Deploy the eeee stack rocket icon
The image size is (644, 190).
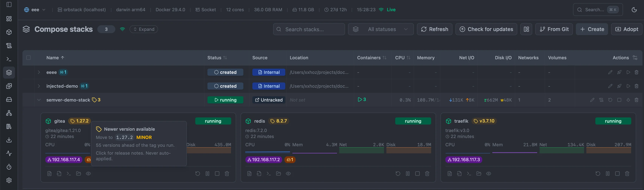619,72
